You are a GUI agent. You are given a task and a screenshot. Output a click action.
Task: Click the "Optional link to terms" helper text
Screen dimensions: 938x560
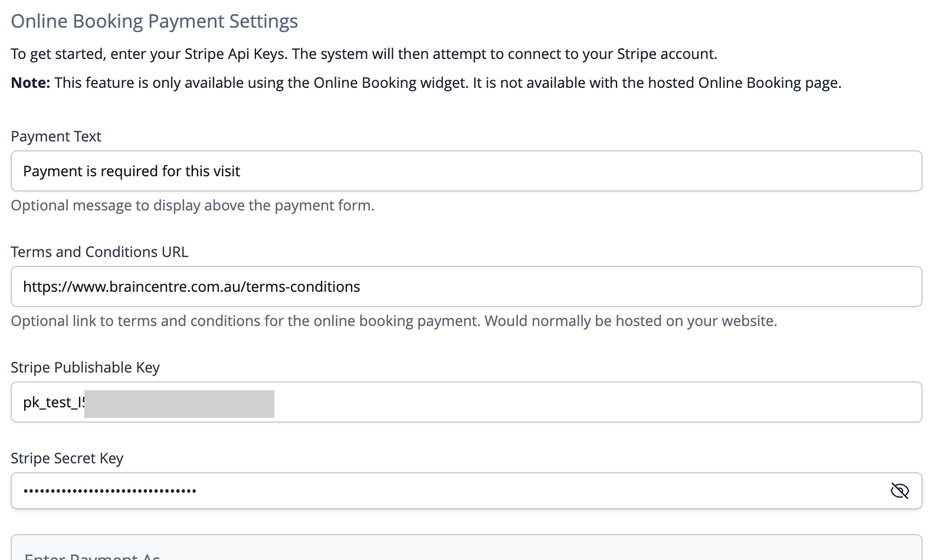(393, 321)
